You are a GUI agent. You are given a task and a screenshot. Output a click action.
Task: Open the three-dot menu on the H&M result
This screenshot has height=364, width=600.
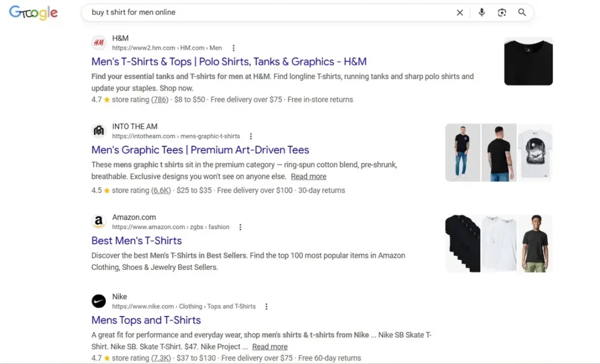233,48
